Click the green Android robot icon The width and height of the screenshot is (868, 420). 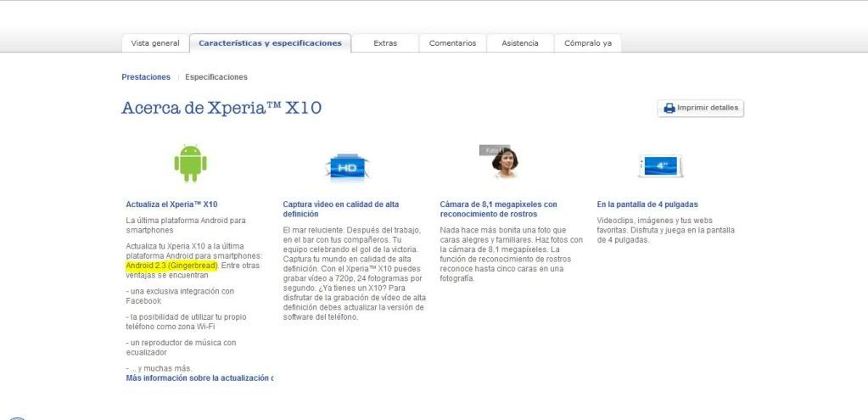[x=190, y=163]
